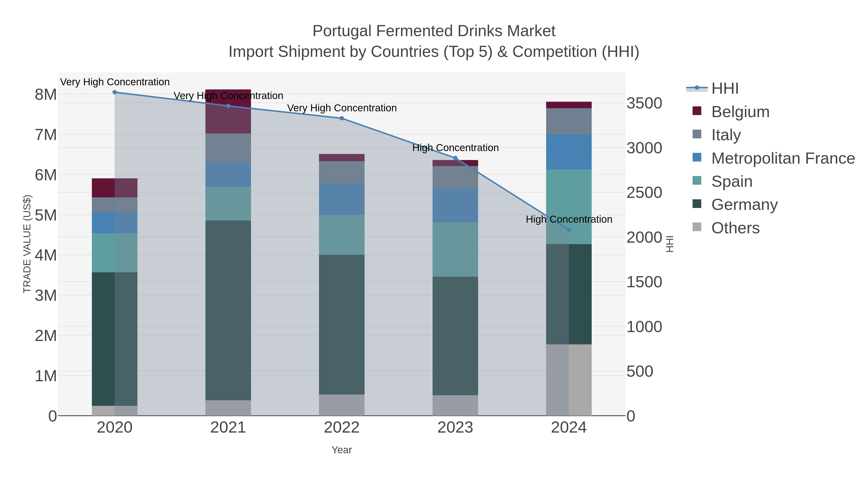Screen dimensions: 868x488
Task: Click the HHI line marker for 2022
Action: (342, 118)
